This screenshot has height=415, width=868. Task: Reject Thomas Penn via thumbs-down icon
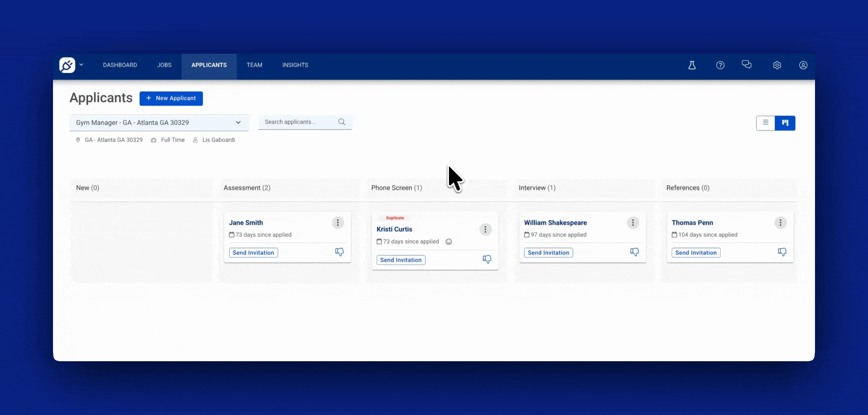[x=782, y=252]
